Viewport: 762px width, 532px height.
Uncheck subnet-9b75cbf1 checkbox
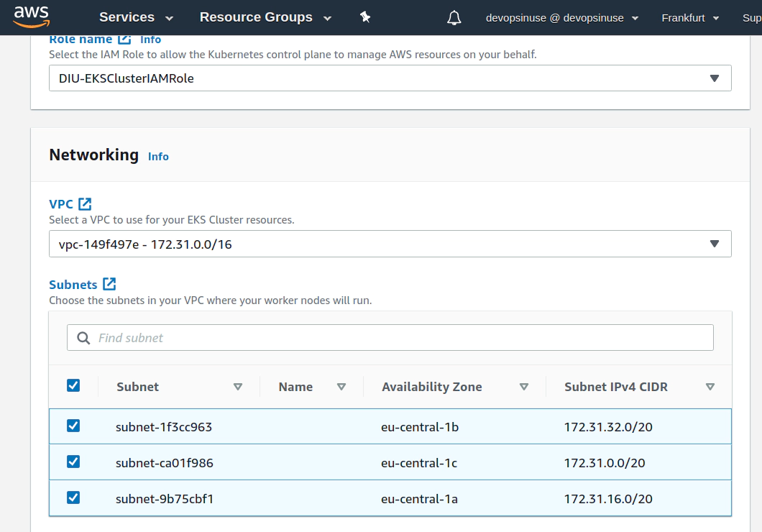[x=73, y=497]
